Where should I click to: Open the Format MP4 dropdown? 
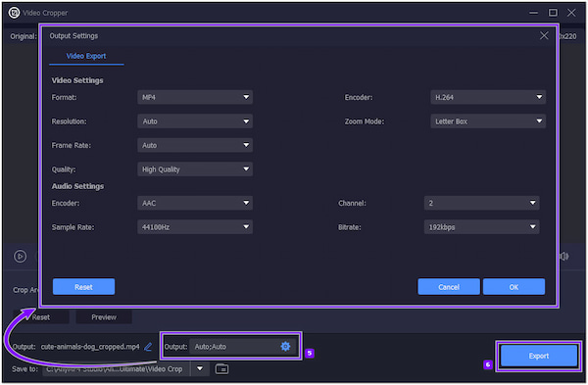point(195,97)
